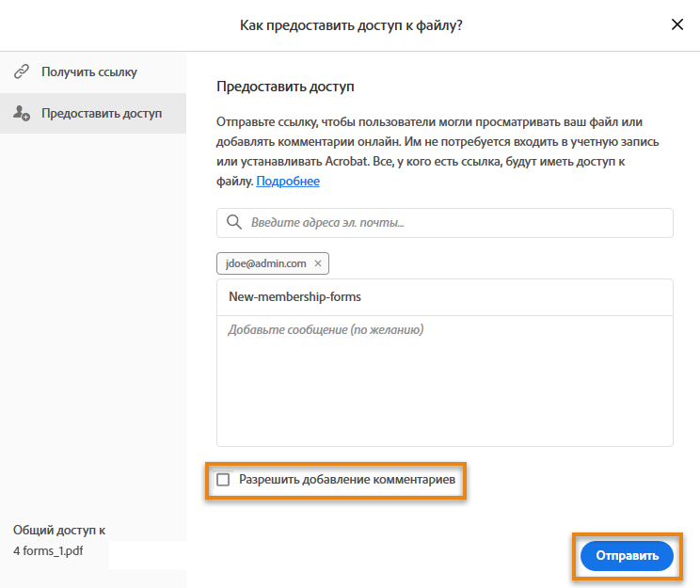Click the 'New-membership-forms' subject field
700x588 pixels.
(444, 296)
